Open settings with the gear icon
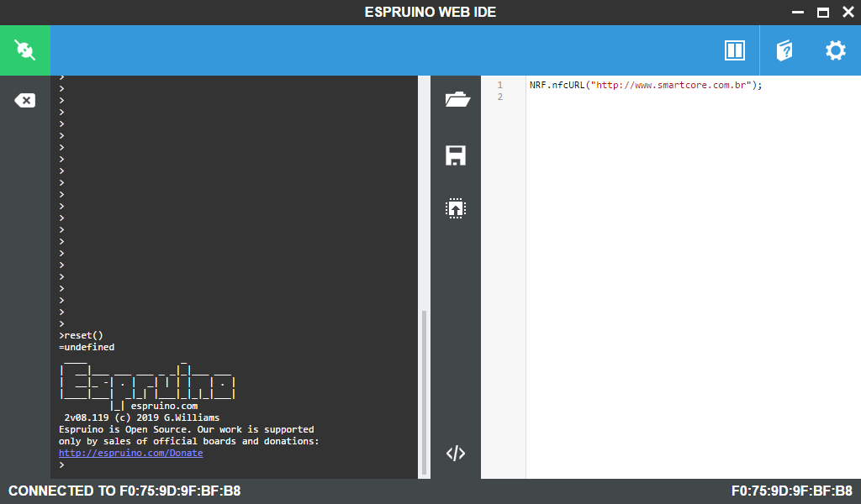Viewport: 861px width, 504px height. tap(836, 50)
